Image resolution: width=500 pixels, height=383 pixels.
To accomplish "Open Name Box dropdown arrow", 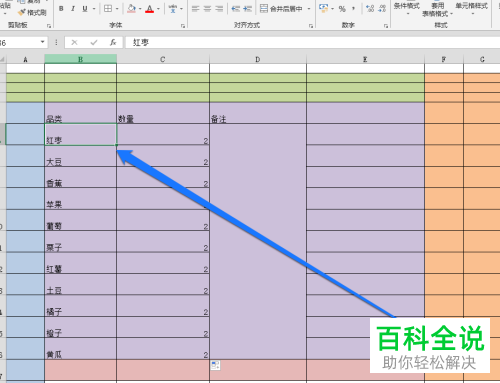I will point(42,42).
